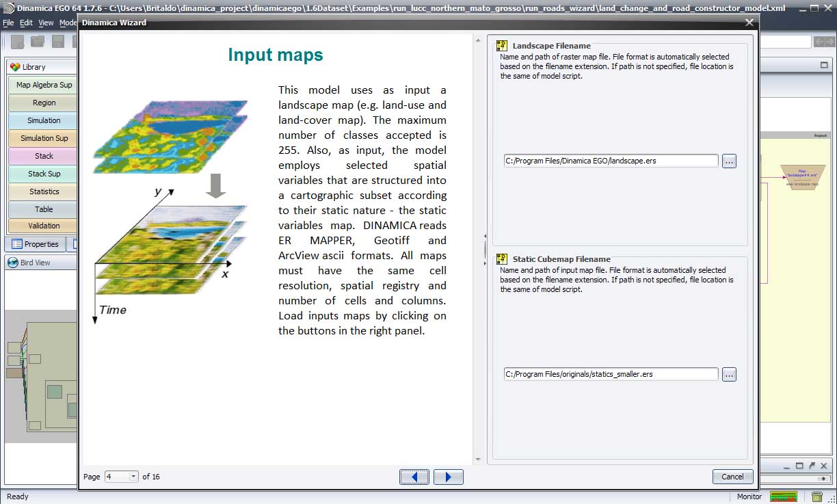The height and width of the screenshot is (504, 837).
Task: Select the Statistics library category
Action: 43,191
